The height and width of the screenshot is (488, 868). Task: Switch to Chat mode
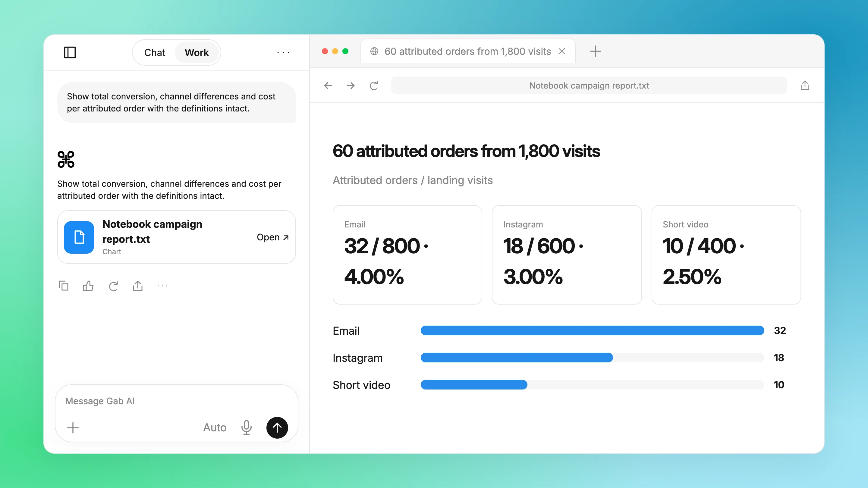pos(155,52)
